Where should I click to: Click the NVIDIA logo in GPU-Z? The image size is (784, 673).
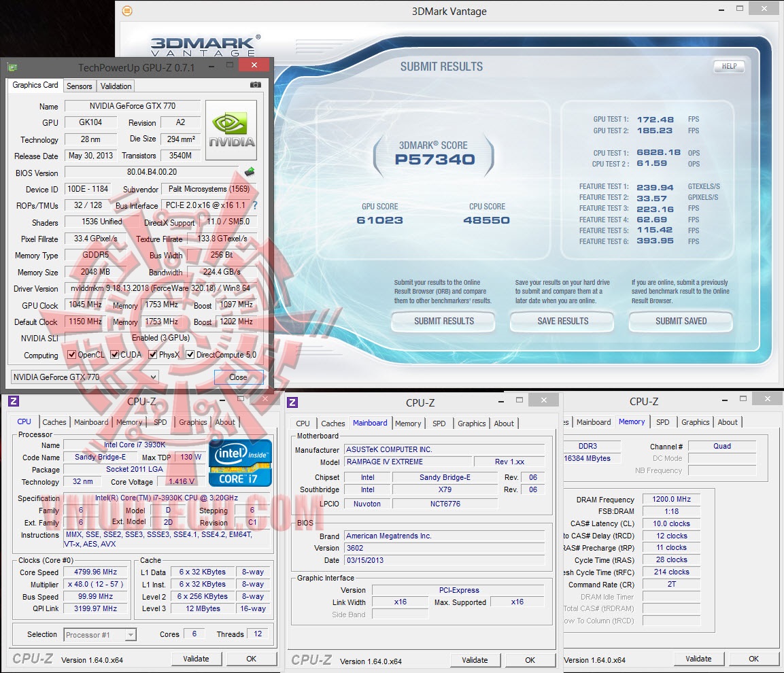(x=231, y=130)
